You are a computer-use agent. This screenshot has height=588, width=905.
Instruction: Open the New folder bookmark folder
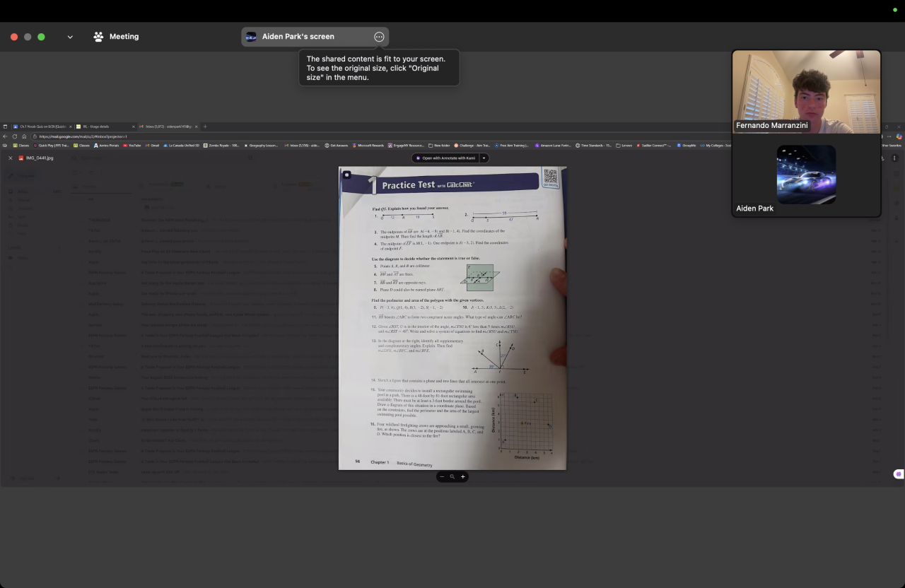click(x=439, y=146)
